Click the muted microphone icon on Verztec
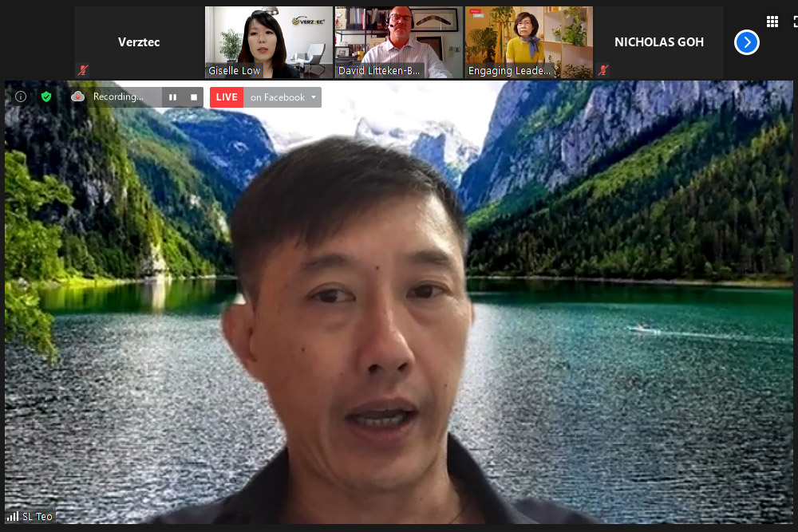 tap(81, 70)
